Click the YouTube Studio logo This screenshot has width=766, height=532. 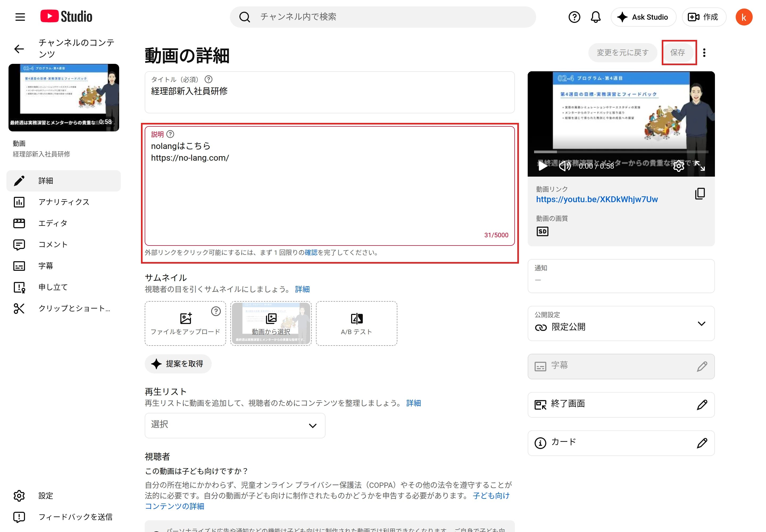[66, 16]
